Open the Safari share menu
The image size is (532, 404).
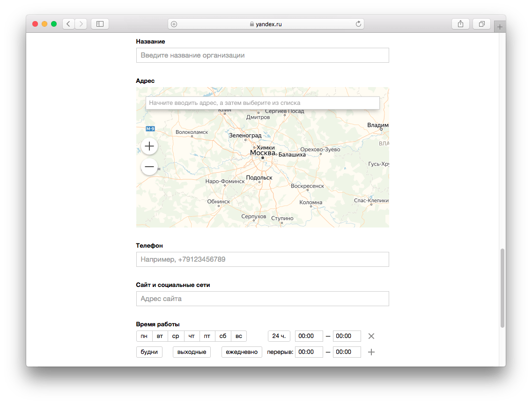pyautogui.click(x=461, y=24)
